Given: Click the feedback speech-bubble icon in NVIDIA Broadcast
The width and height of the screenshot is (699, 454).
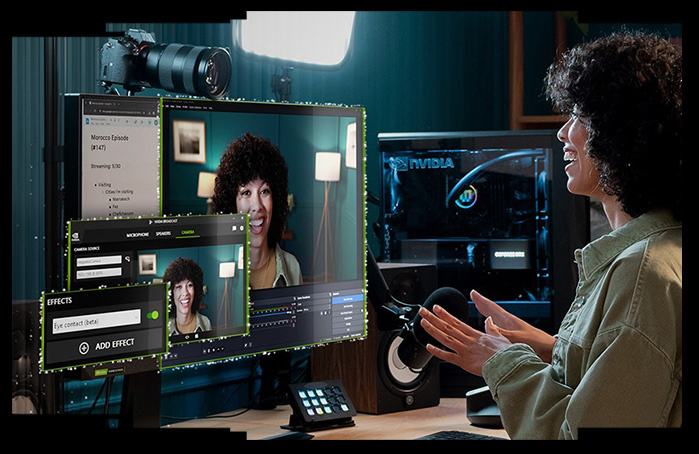Looking at the screenshot, I should pos(234,228).
